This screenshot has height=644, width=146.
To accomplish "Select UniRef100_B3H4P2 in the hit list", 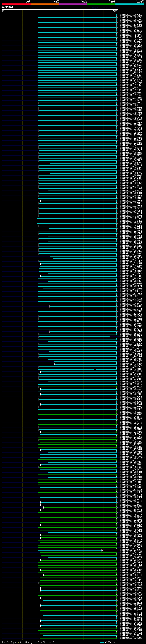I will (x=131, y=25).
